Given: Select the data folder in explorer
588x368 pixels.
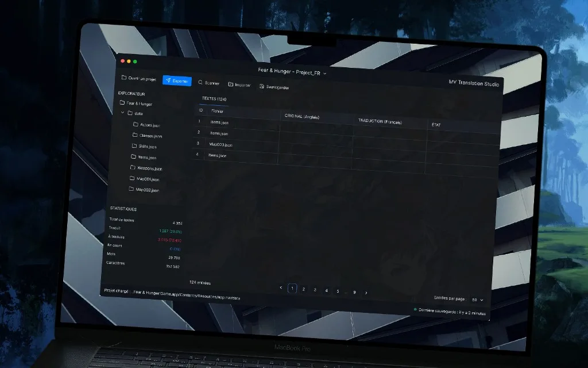Looking at the screenshot, I should (135, 113).
